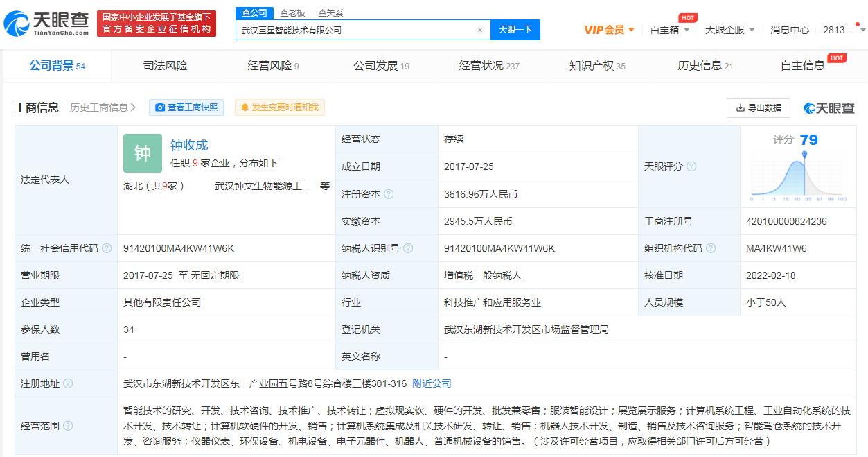The image size is (868, 457).
Task: Click the HOT badge on 自主信息
Action: pos(837,58)
